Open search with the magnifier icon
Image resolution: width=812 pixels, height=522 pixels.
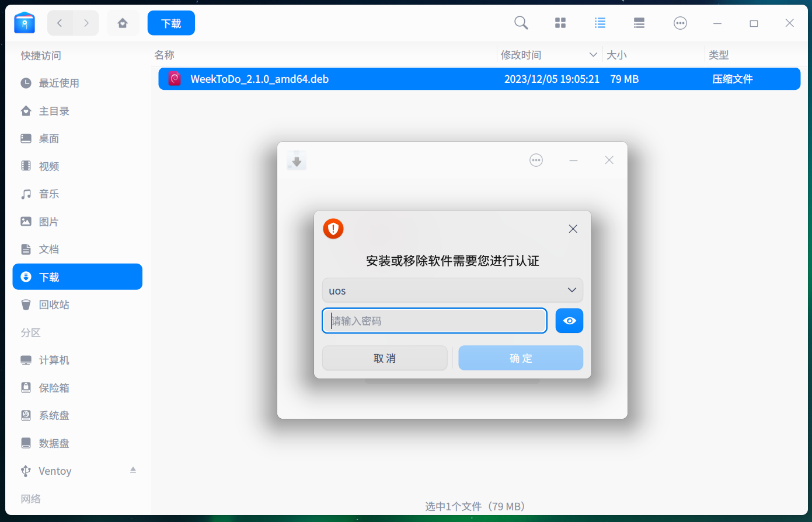pos(521,23)
